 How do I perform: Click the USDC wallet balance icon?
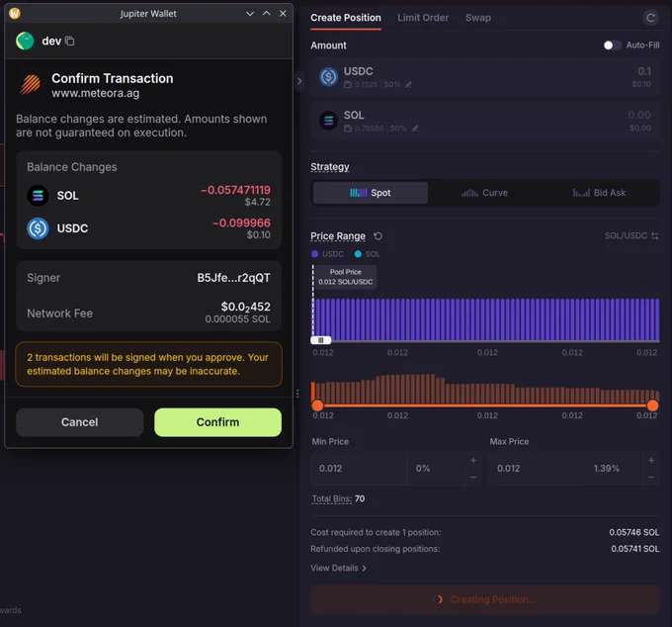click(348, 85)
